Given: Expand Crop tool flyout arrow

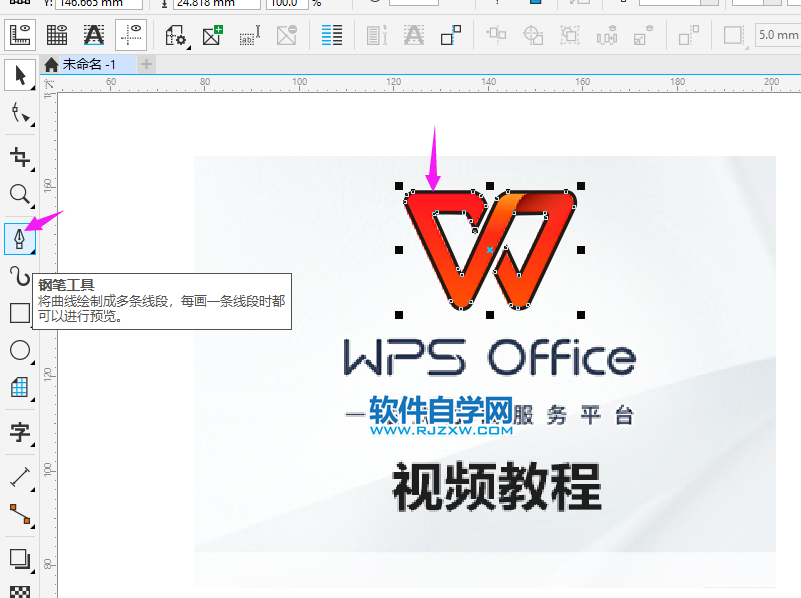Looking at the screenshot, I should coord(33,169).
